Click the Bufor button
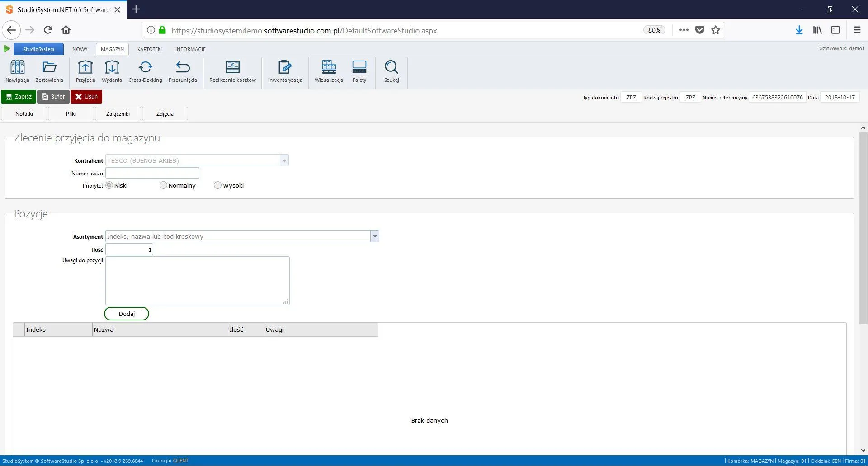Screen dimensions: 868x466 tap(53, 97)
